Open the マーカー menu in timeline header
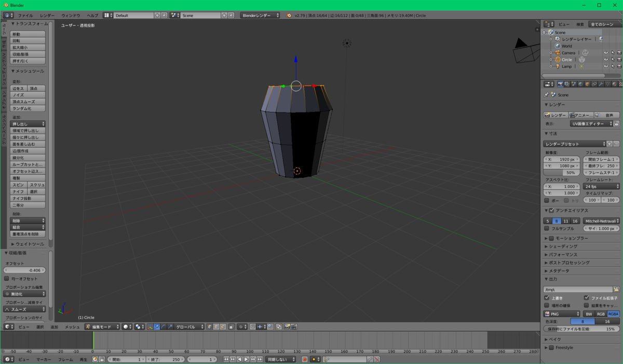 [44, 359]
